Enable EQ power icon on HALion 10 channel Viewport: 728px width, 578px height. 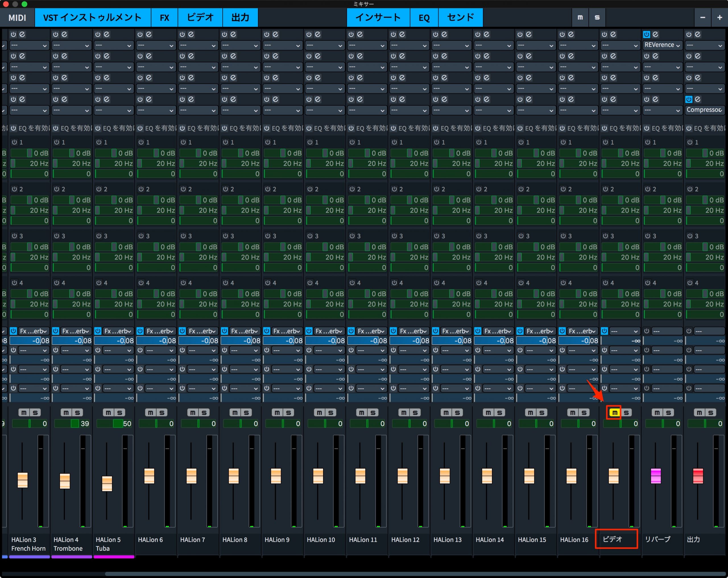309,128
